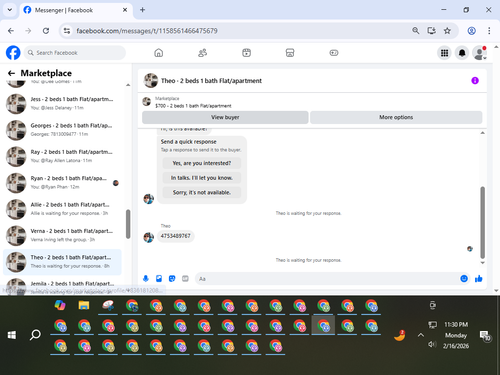Open the Verna conversation
Screen dimensions: 500x375
62,235
